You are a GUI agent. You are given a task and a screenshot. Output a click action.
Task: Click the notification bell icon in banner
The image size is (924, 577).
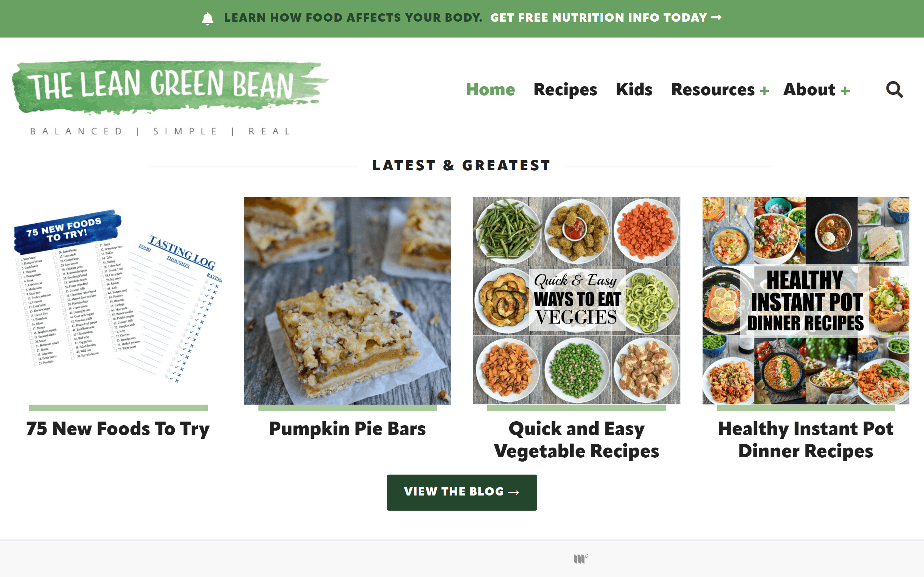pos(207,18)
